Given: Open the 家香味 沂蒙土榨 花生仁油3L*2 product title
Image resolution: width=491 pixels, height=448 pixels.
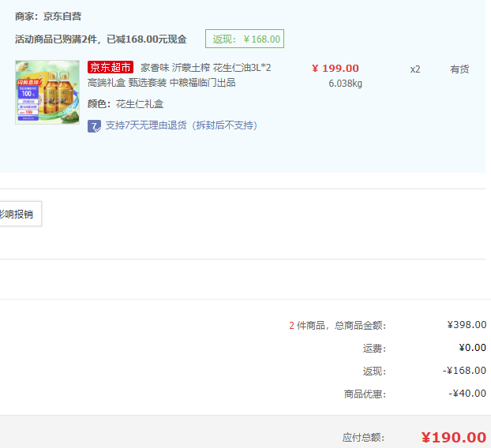Looking at the screenshot, I should tap(206, 68).
